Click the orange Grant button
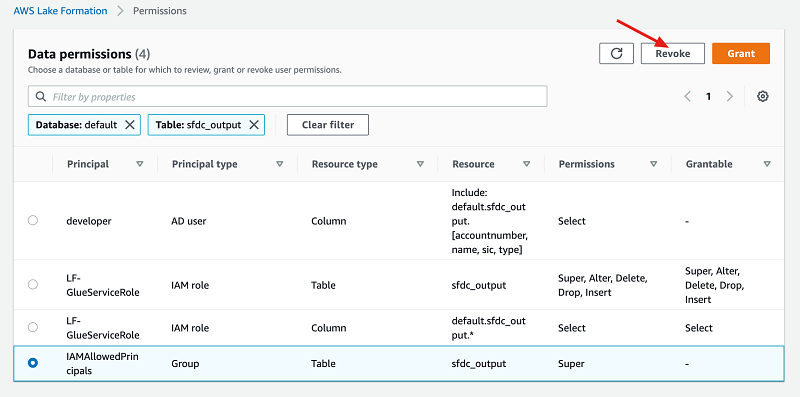800x397 pixels. [741, 54]
